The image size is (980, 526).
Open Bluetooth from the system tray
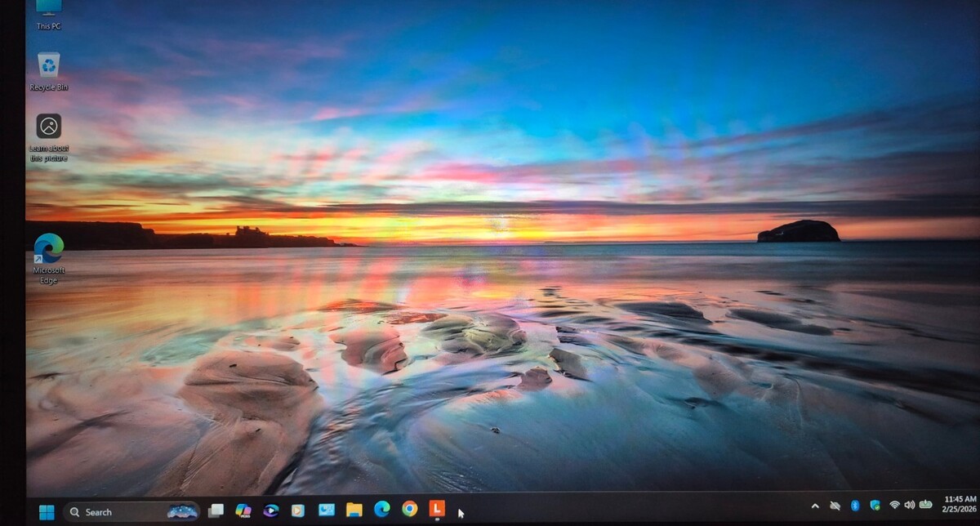pos(855,506)
